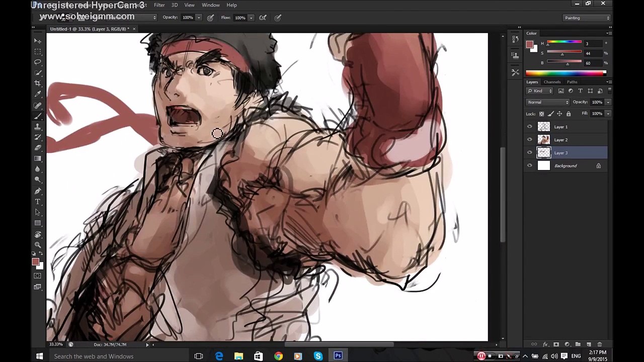Open the Painting workspace dropdown

pos(587,18)
